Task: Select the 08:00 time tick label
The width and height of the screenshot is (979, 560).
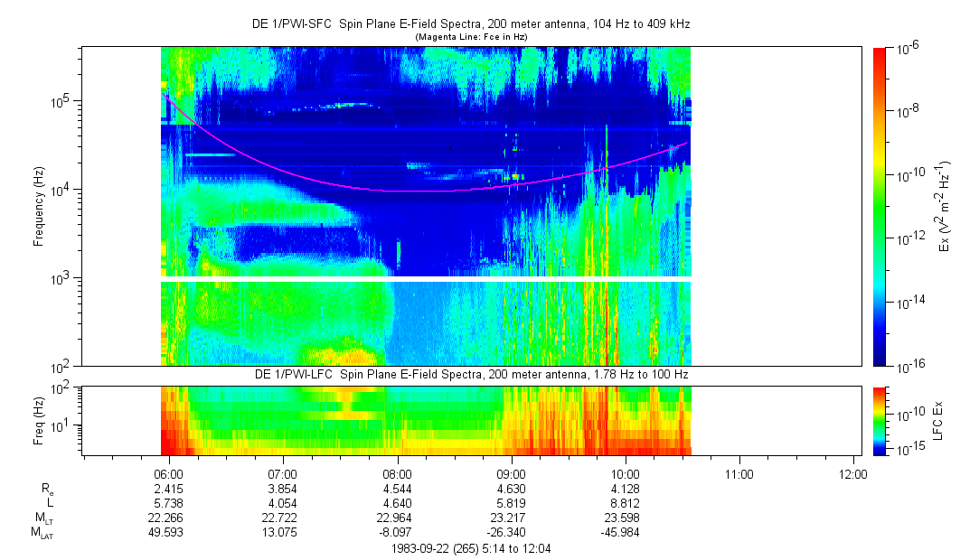Action: [x=397, y=473]
